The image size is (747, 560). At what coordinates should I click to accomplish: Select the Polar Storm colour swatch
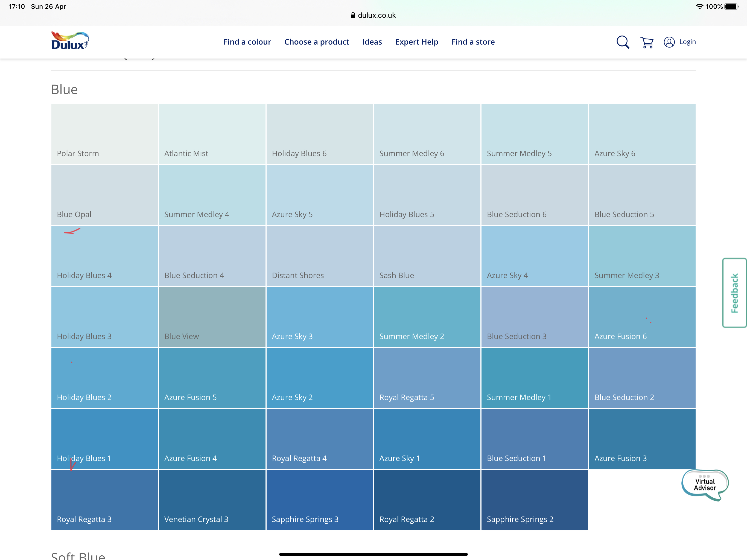pos(104,134)
